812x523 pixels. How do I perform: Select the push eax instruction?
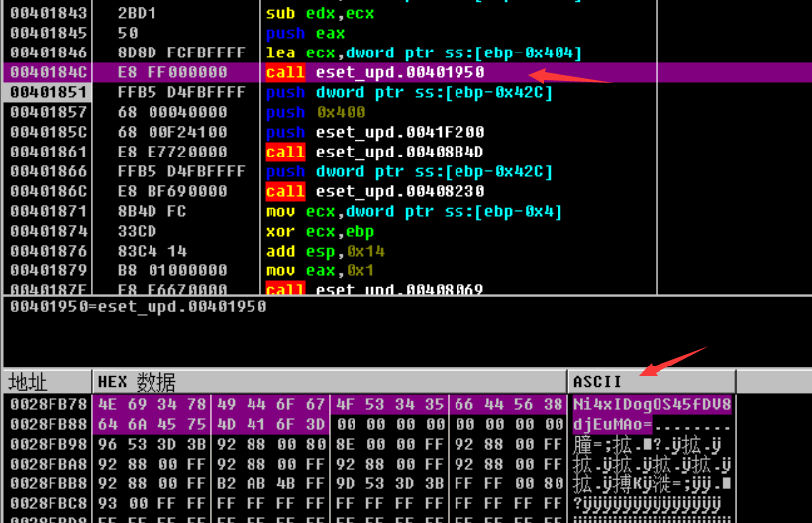(306, 33)
